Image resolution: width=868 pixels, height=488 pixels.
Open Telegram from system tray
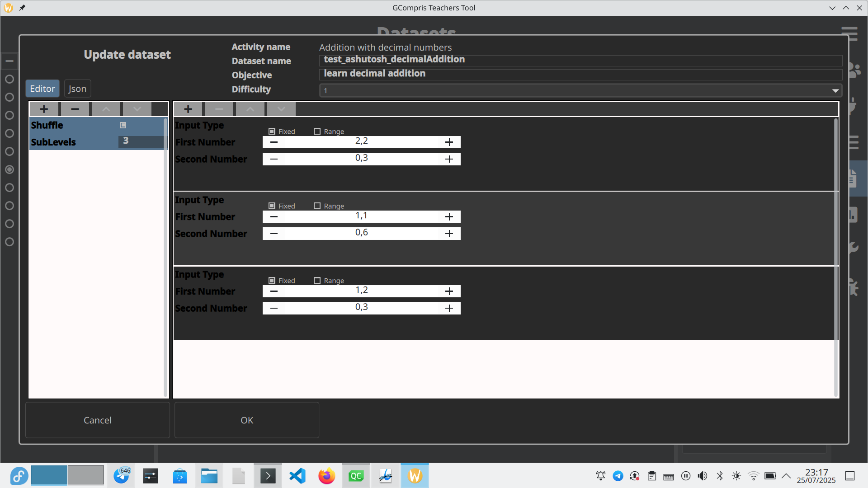pos(618,476)
